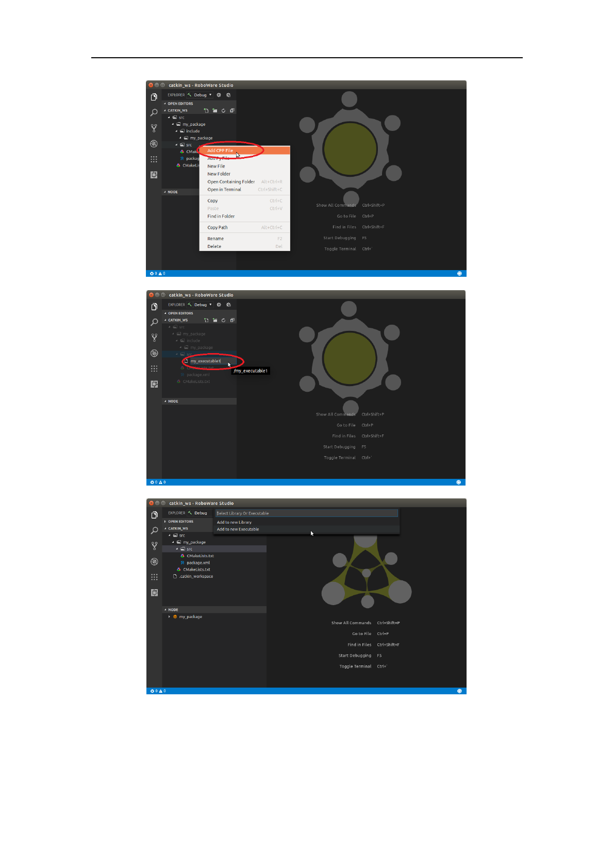Image resolution: width=614 pixels, height=868 pixels.
Task: Choose Open in Terminal from context menu
Action: (245, 189)
